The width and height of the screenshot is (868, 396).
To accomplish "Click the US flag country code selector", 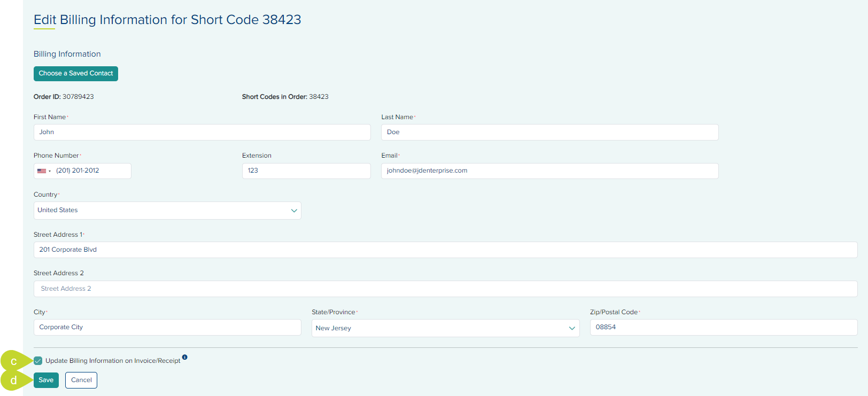I will coord(44,171).
